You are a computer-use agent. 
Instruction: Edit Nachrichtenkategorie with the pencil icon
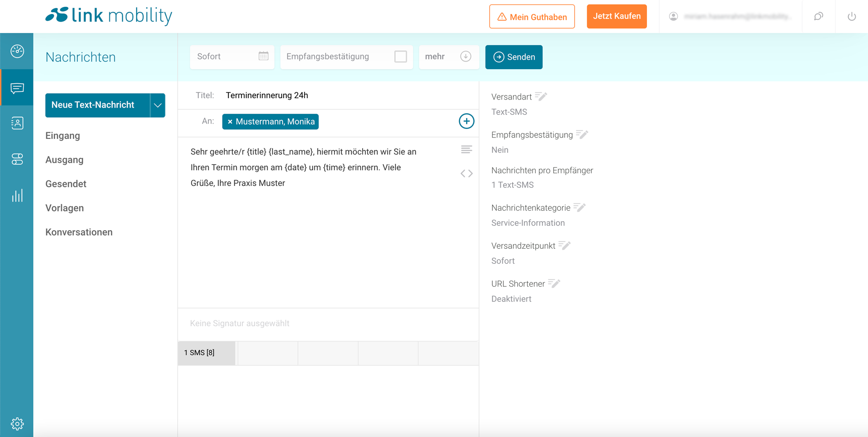point(580,208)
